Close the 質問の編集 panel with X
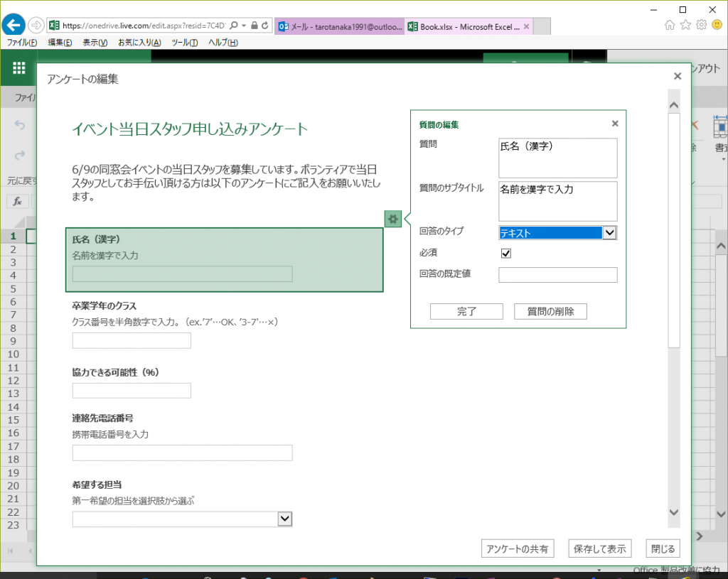The height and width of the screenshot is (579, 728). (x=615, y=124)
